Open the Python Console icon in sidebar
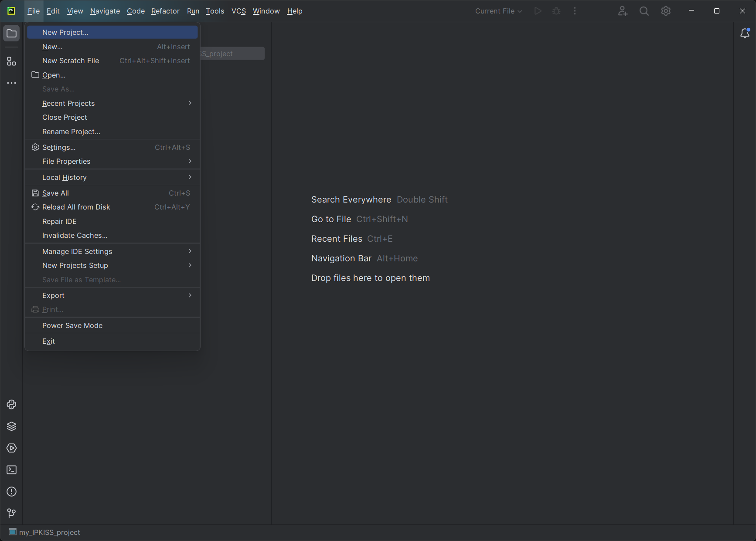This screenshot has height=541, width=756. [11, 405]
